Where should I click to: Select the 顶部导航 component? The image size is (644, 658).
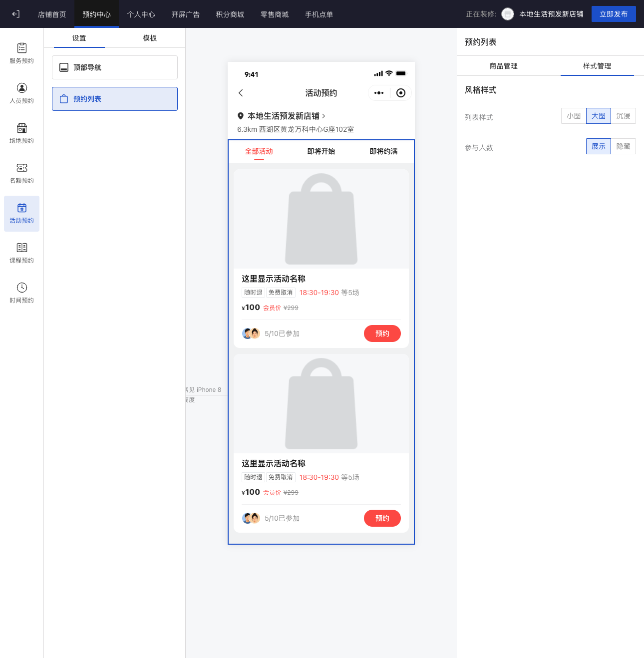point(115,67)
